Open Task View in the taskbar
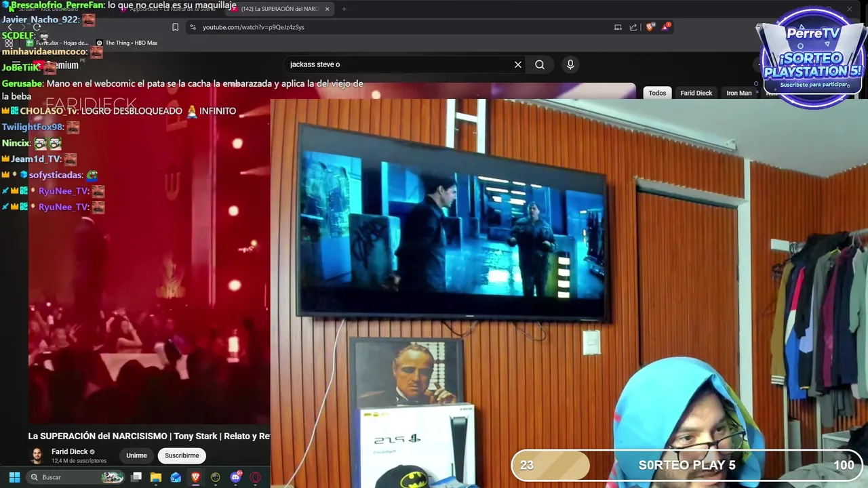 (136, 477)
